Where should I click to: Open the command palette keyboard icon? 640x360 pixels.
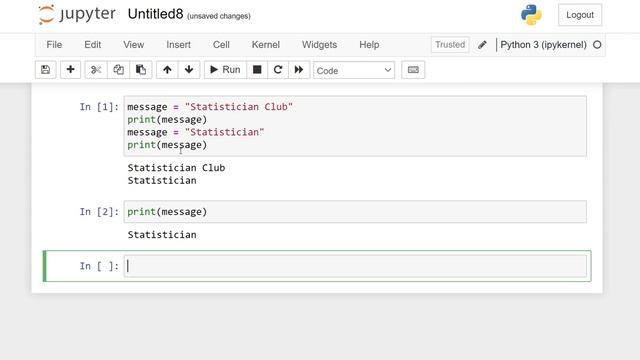413,70
